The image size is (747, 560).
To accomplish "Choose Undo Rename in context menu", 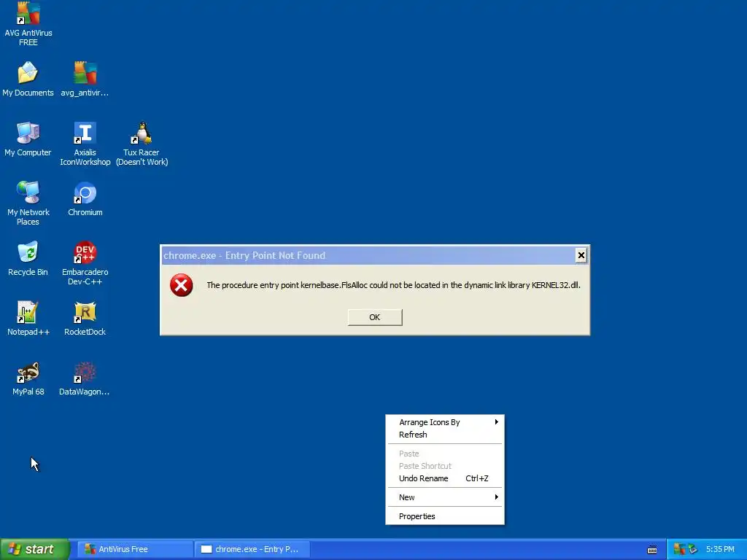I will coord(445,478).
